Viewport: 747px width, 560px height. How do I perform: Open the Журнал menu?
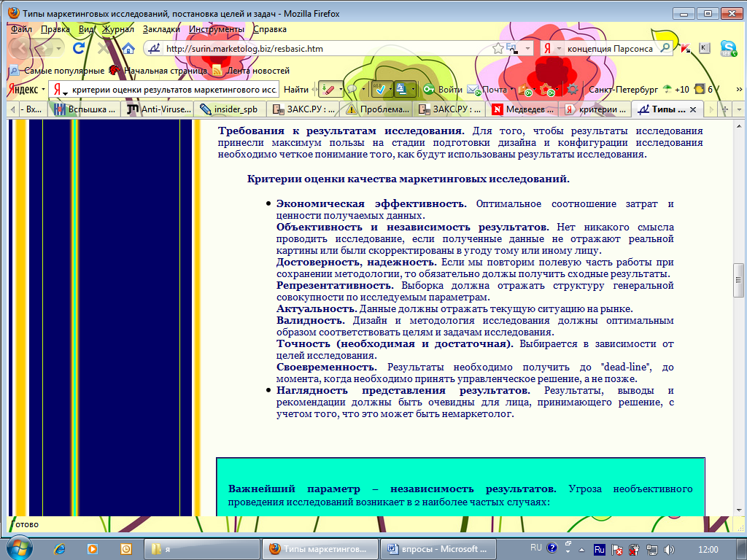coord(117,29)
